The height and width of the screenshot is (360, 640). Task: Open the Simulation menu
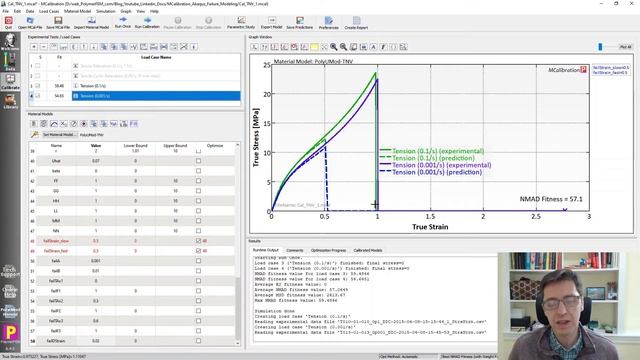click(x=106, y=11)
